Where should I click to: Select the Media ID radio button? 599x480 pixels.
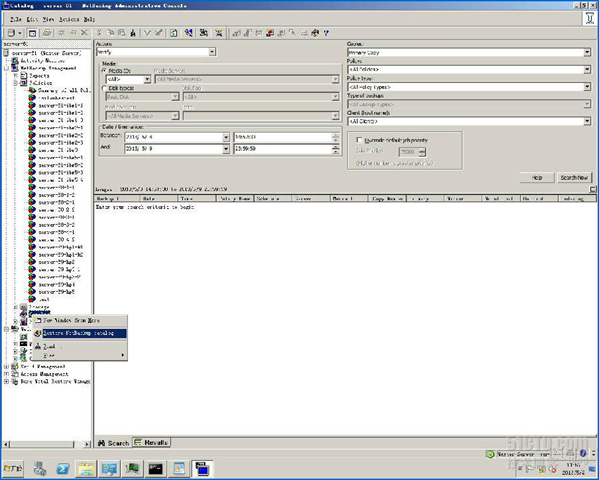point(104,71)
